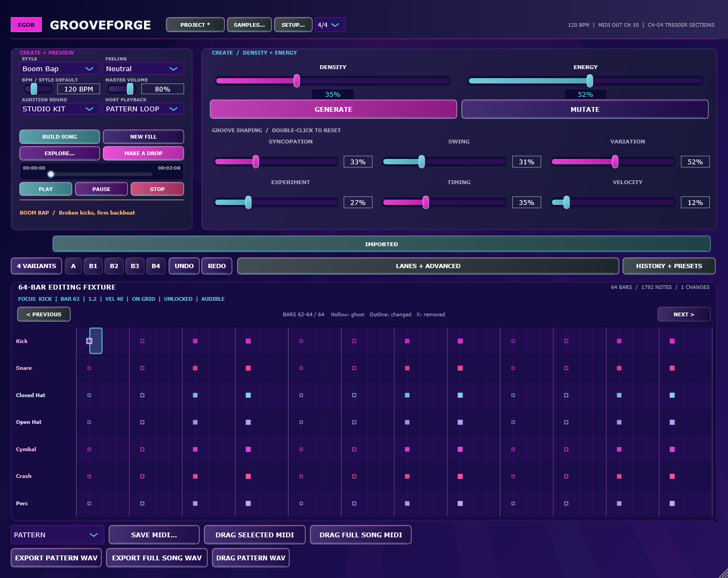Click the 4 Variants button
728x578 pixels.
(36, 266)
